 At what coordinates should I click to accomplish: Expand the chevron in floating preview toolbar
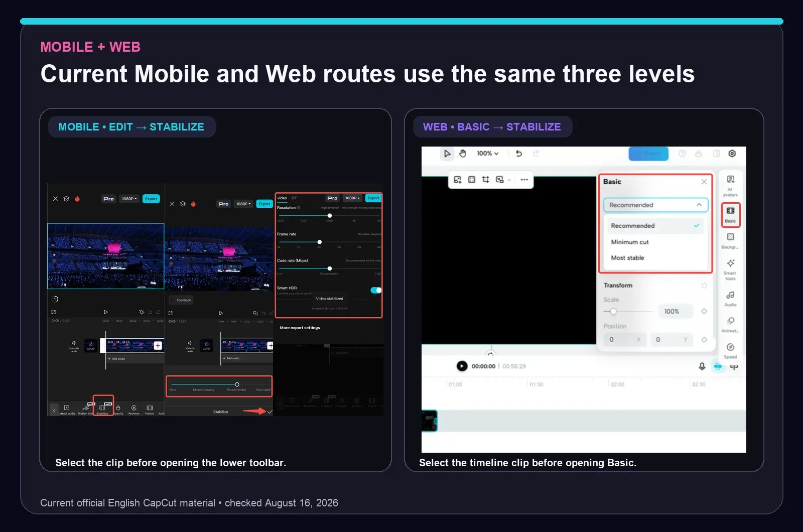pos(509,179)
